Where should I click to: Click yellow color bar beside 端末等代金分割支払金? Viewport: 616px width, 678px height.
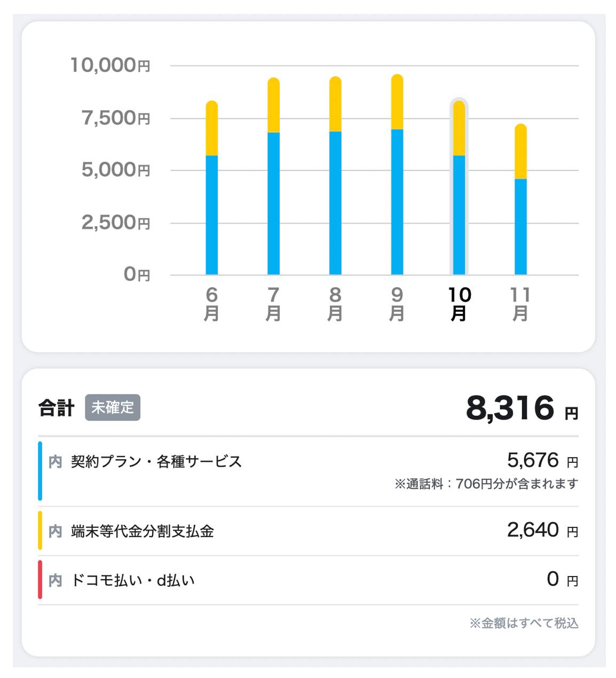[x=40, y=531]
